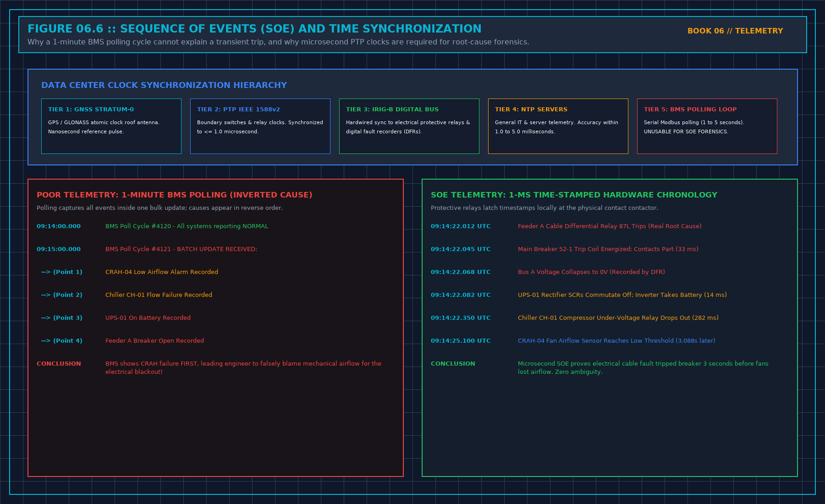Click the red CONCLUSION label in BMS panel
Viewport: 825px width, 504px height.
tap(59, 364)
